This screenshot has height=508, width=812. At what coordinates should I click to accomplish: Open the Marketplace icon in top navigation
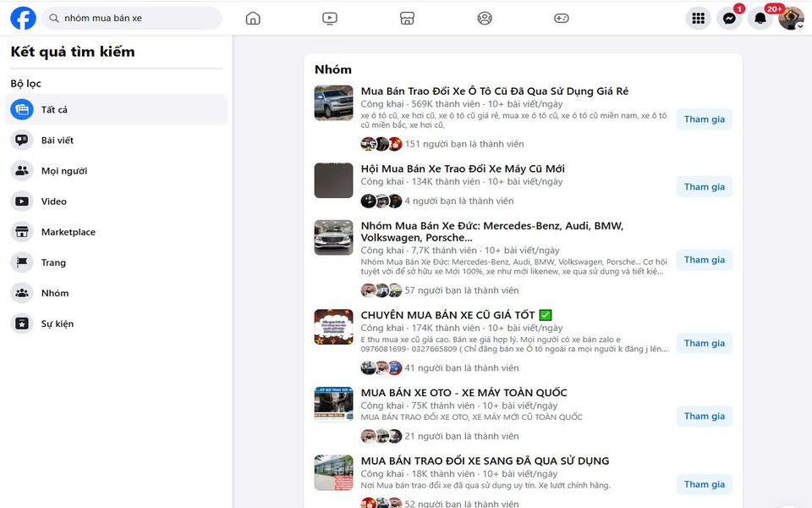[x=408, y=17]
